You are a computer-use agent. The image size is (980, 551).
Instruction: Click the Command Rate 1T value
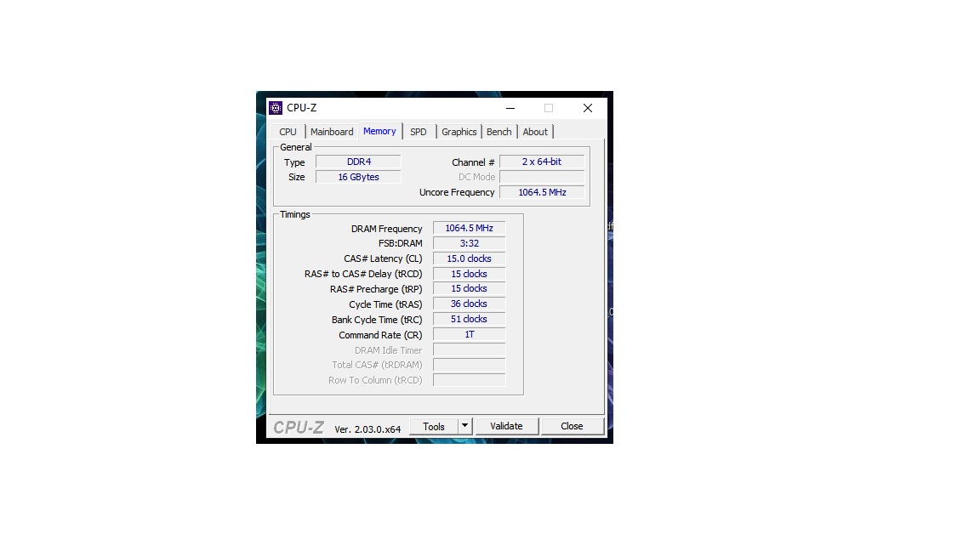470,334
